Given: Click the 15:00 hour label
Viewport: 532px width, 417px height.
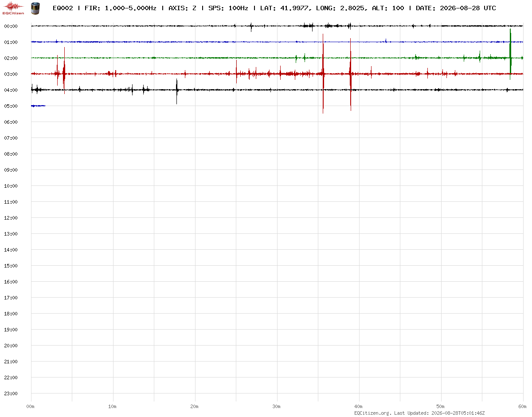Looking at the screenshot, I should 11,266.
